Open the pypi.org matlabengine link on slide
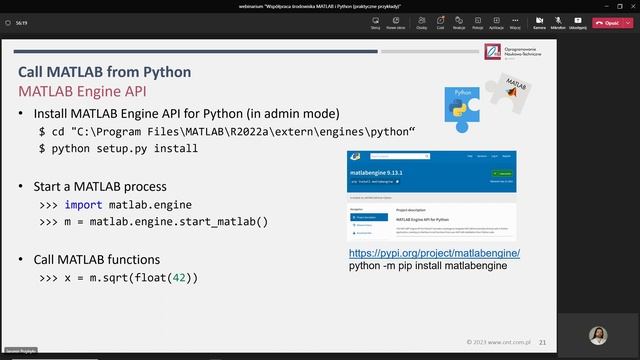This screenshot has width=640, height=360. pos(434,253)
